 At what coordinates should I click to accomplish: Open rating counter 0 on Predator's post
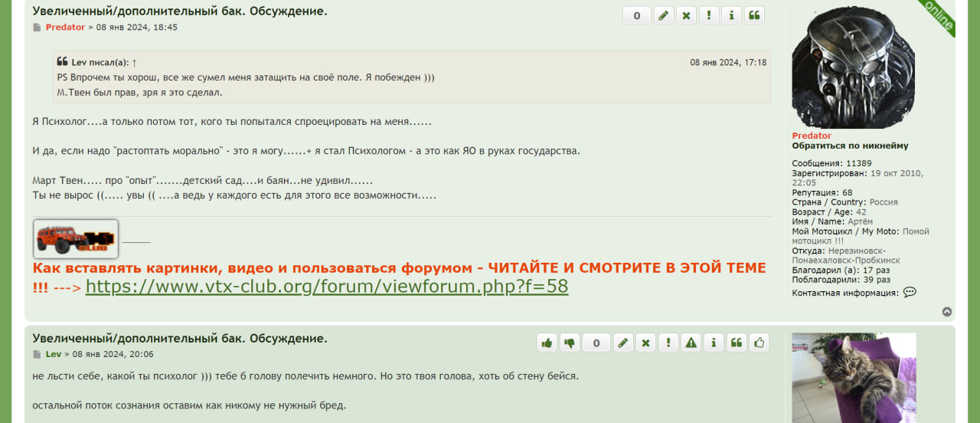[637, 15]
